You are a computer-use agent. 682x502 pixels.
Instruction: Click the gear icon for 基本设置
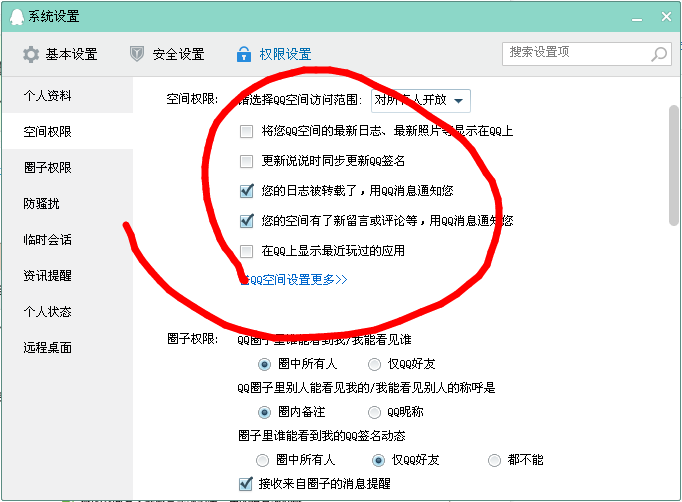click(31, 54)
